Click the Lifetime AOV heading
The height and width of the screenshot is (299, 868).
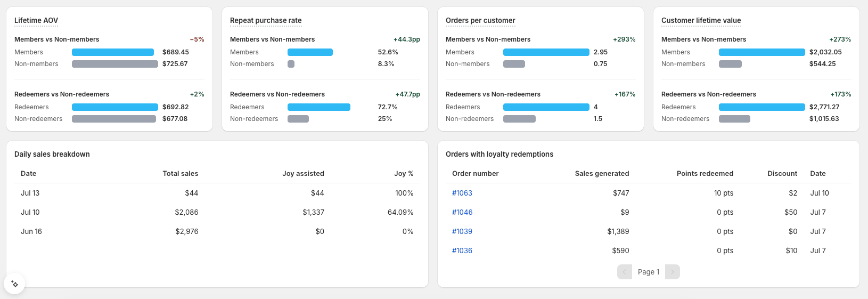[x=36, y=20]
